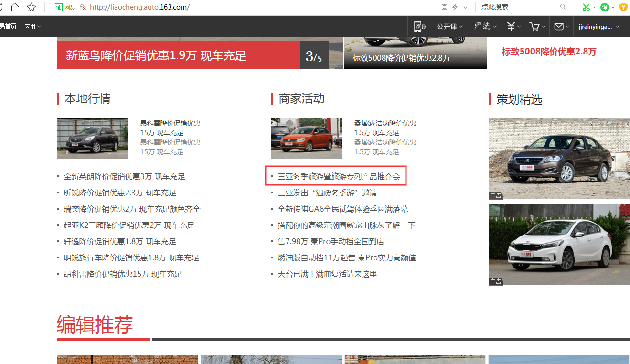Open 昂科雷降价促销优惠 title beside Buick thumbnail

point(170,128)
